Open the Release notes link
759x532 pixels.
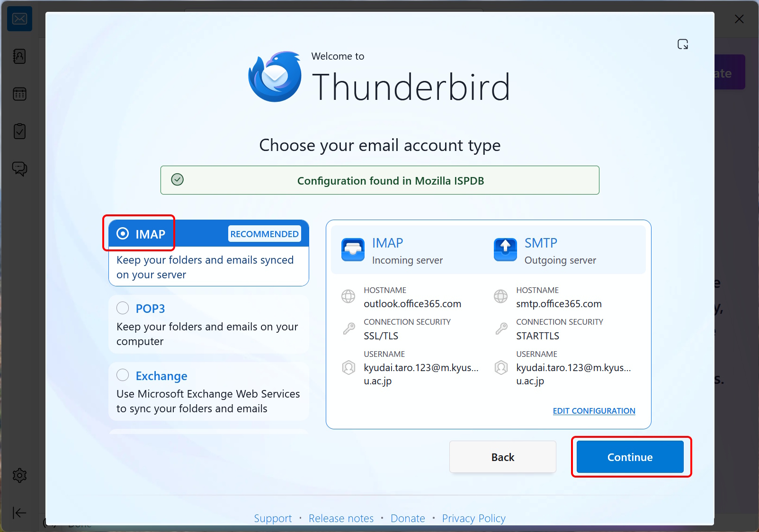pos(341,518)
